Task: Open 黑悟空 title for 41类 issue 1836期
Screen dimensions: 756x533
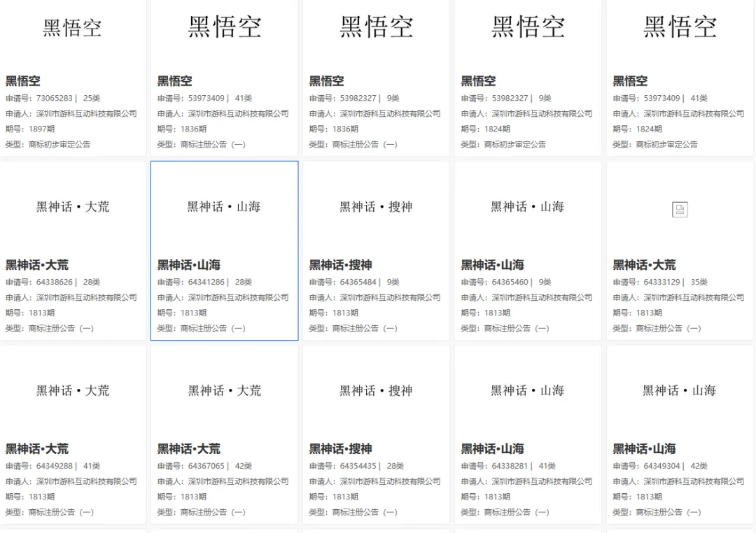Action: [174, 81]
